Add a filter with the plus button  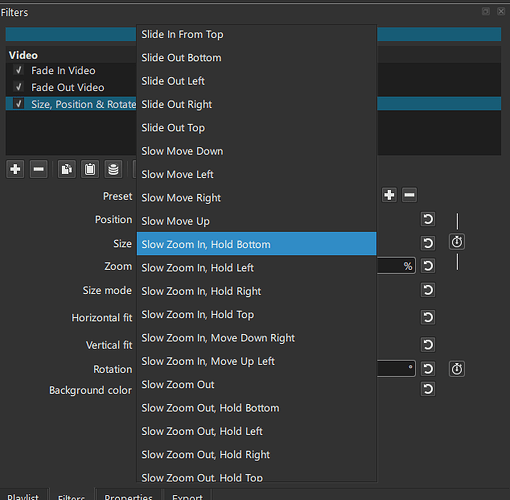[15, 169]
